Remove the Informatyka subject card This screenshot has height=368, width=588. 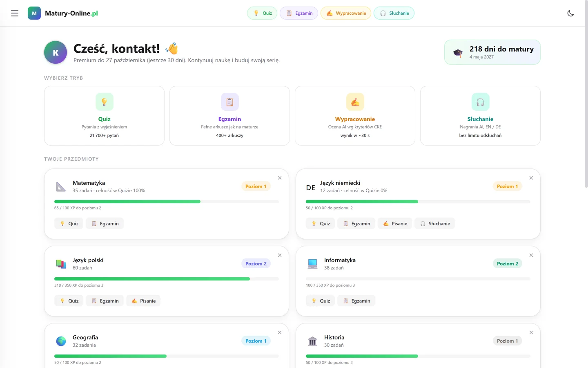coord(531,255)
